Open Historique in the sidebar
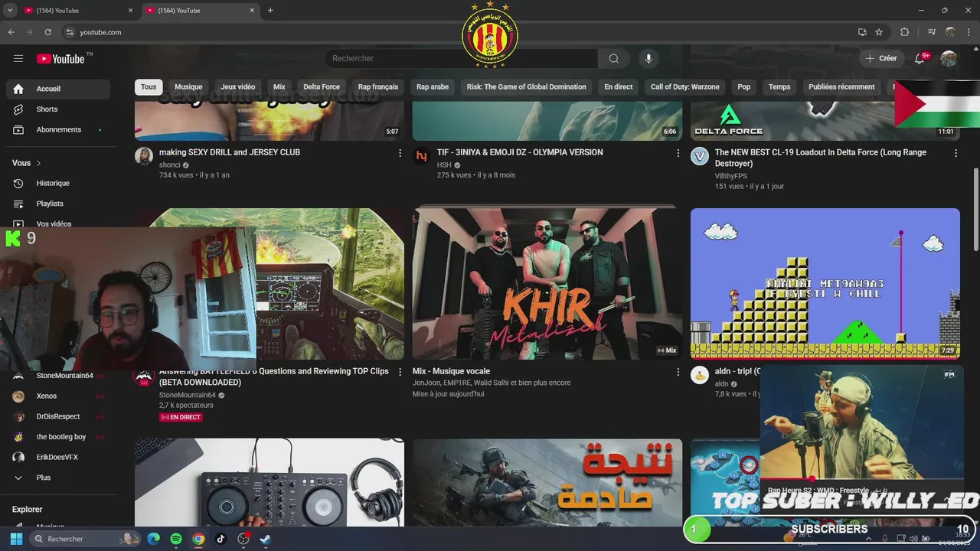 coord(58,184)
